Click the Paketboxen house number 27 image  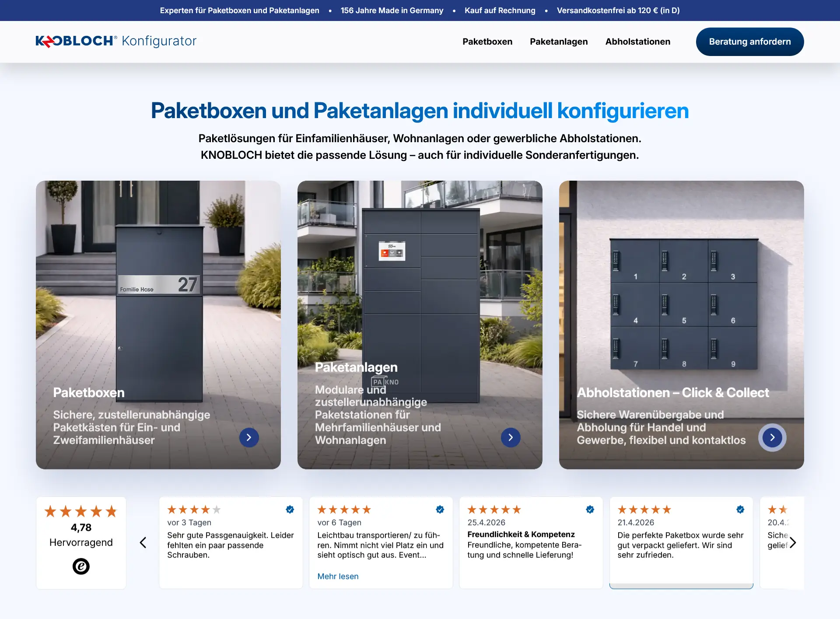(x=158, y=285)
